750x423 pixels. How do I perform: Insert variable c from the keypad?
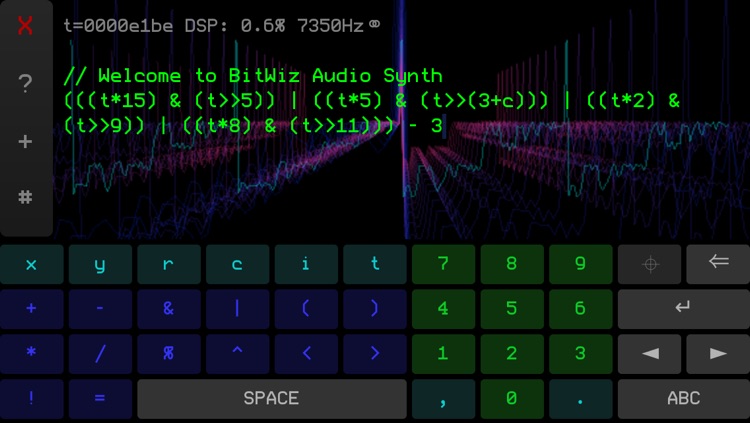(x=237, y=264)
